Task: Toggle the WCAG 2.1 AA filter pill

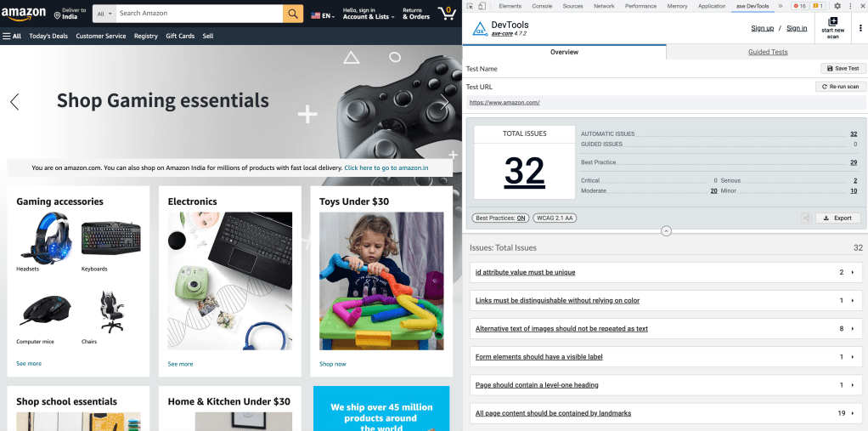Action: 555,218
